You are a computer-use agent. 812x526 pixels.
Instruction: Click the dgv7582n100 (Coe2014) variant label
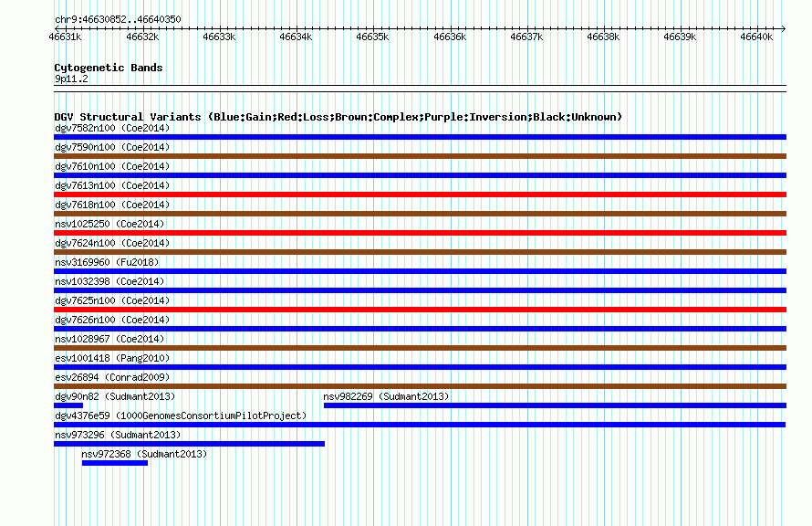(x=112, y=128)
